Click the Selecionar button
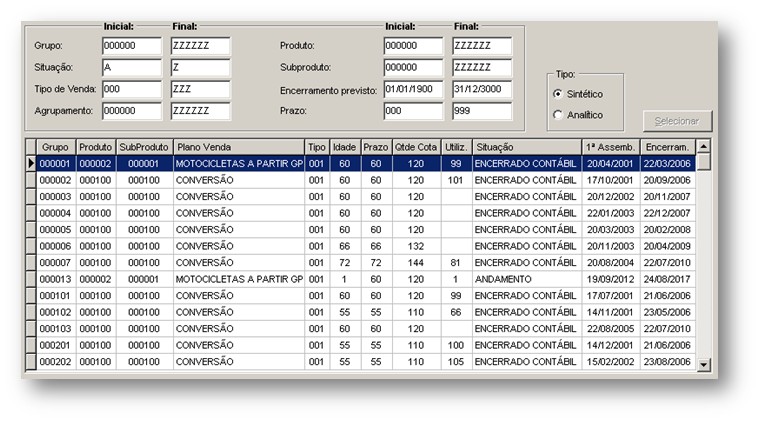The image size is (760, 421). 677,121
